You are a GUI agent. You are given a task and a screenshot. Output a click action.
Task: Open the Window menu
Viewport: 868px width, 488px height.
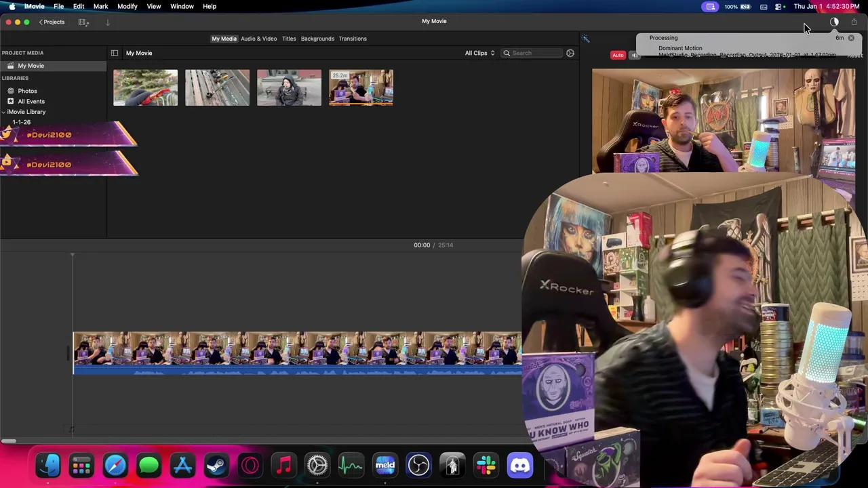click(x=182, y=6)
